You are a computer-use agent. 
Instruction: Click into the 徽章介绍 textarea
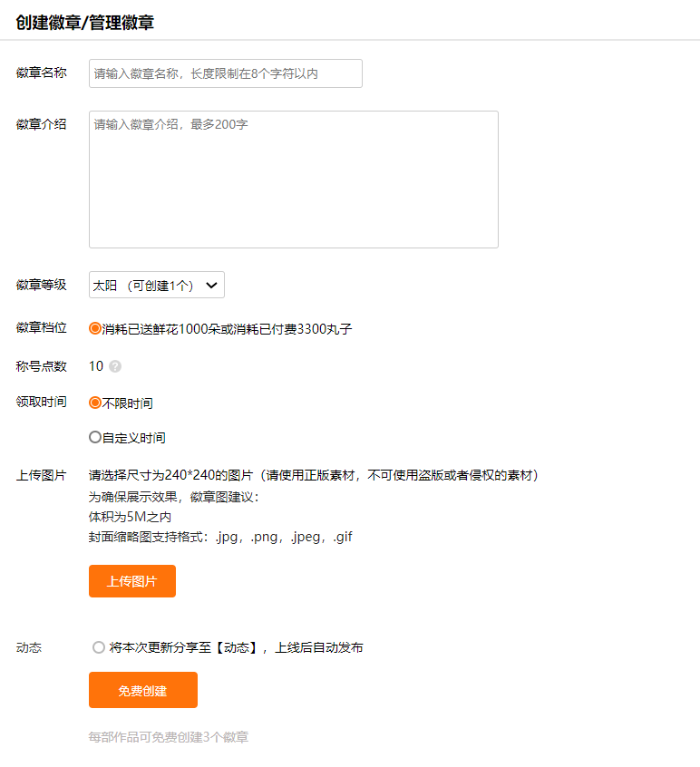[293, 180]
